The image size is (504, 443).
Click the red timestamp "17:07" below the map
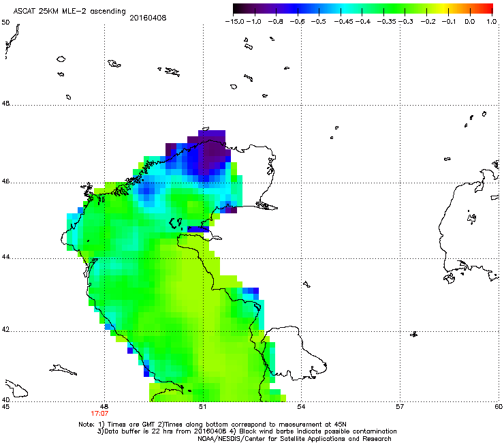pos(99,414)
